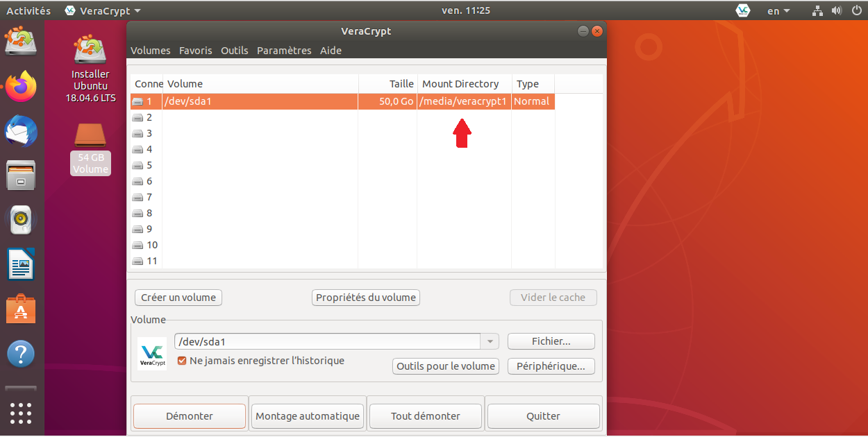Screen dimensions: 868x437
Task: Click 'Propriétés du volume' button
Action: [x=366, y=298]
